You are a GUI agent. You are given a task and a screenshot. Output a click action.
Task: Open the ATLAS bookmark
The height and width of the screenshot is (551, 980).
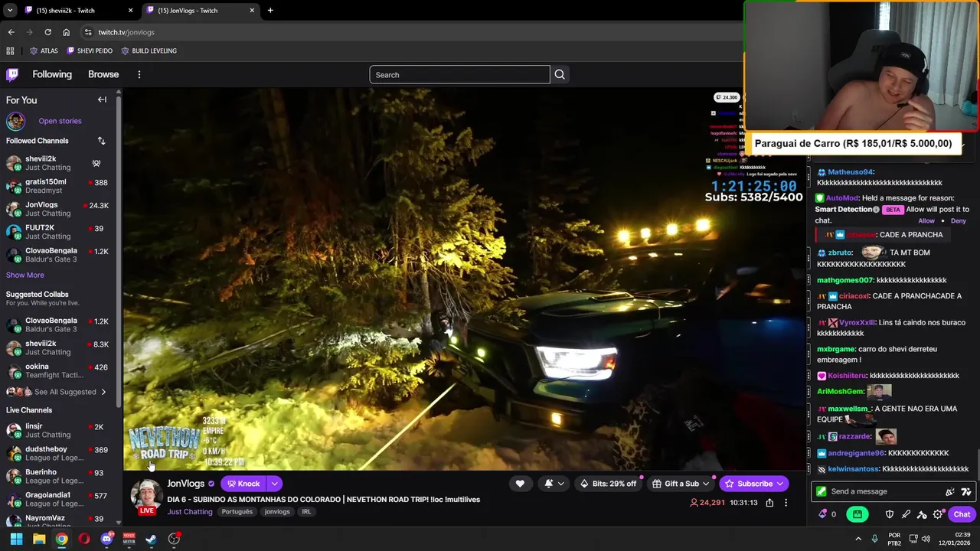coord(44,51)
